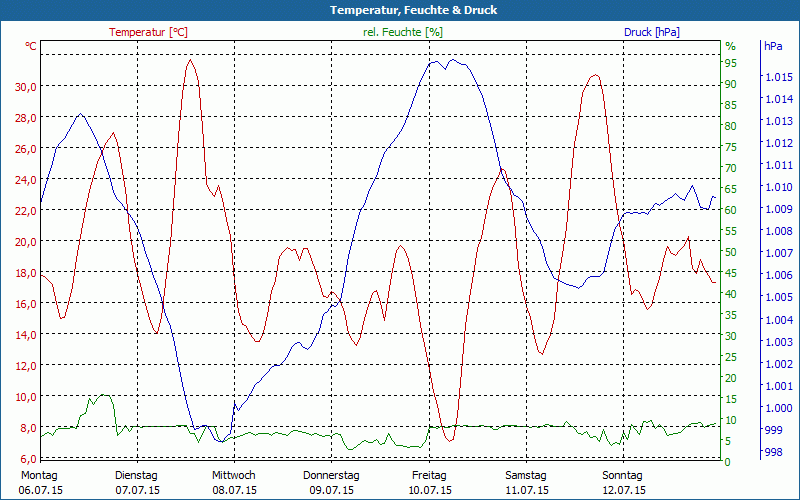
Task: Click the Dienstag 07.07.15 date label
Action: (137, 482)
